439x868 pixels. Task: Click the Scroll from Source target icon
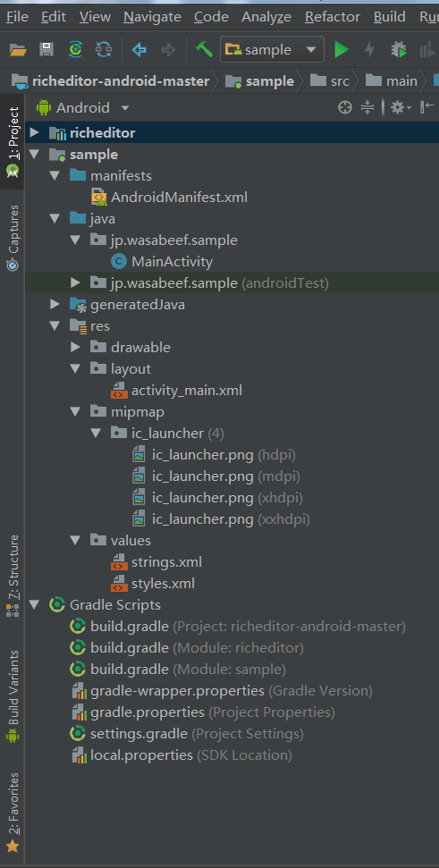(345, 107)
